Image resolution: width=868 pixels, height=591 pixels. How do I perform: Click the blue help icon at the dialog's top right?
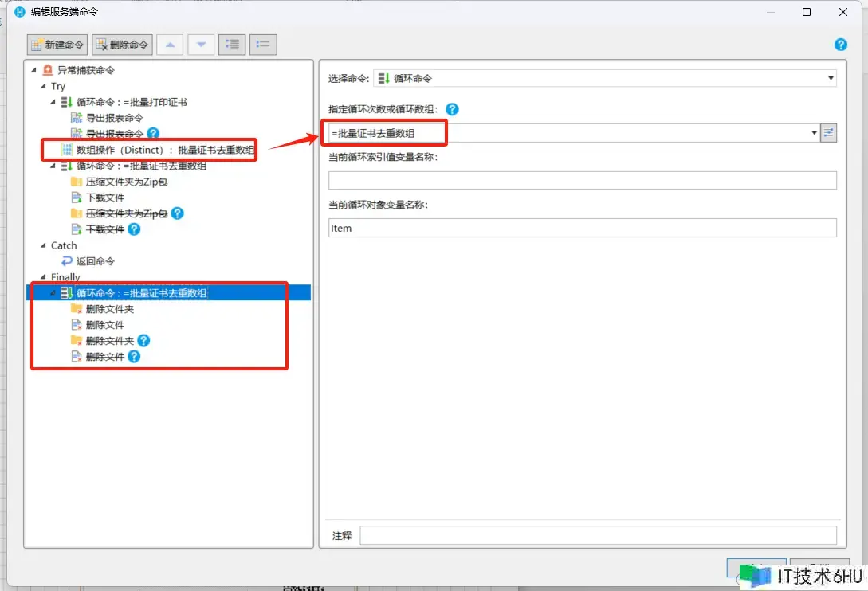tap(840, 45)
